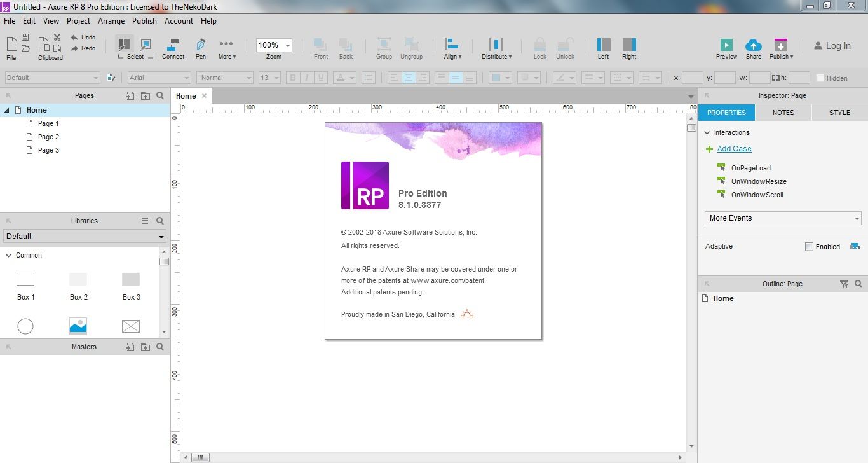
Task: Open the More Events dropdown
Action: pyautogui.click(x=783, y=218)
